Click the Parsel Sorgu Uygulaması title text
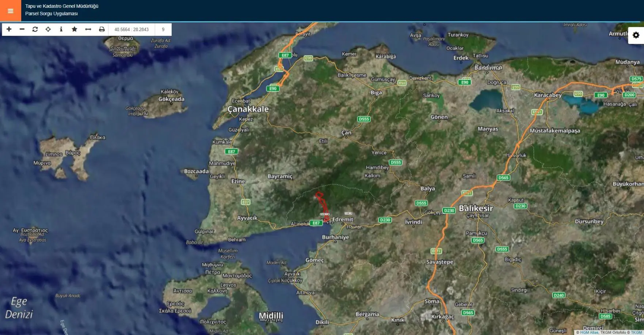 pos(52,14)
